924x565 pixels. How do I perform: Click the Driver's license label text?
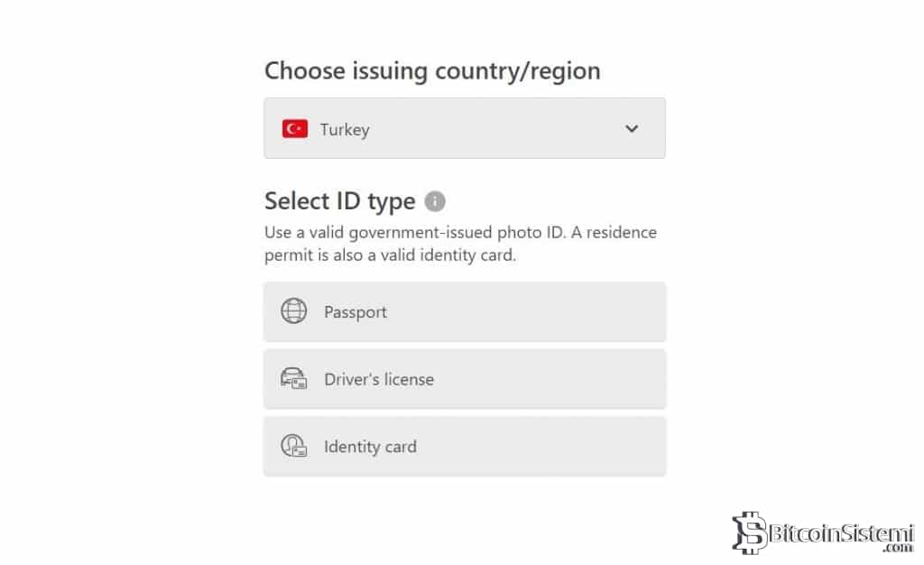pos(379,380)
